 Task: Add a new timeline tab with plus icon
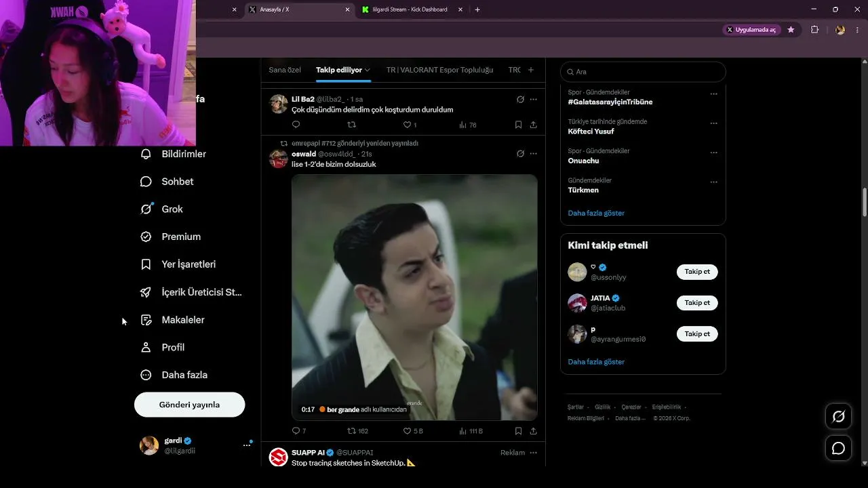[531, 70]
